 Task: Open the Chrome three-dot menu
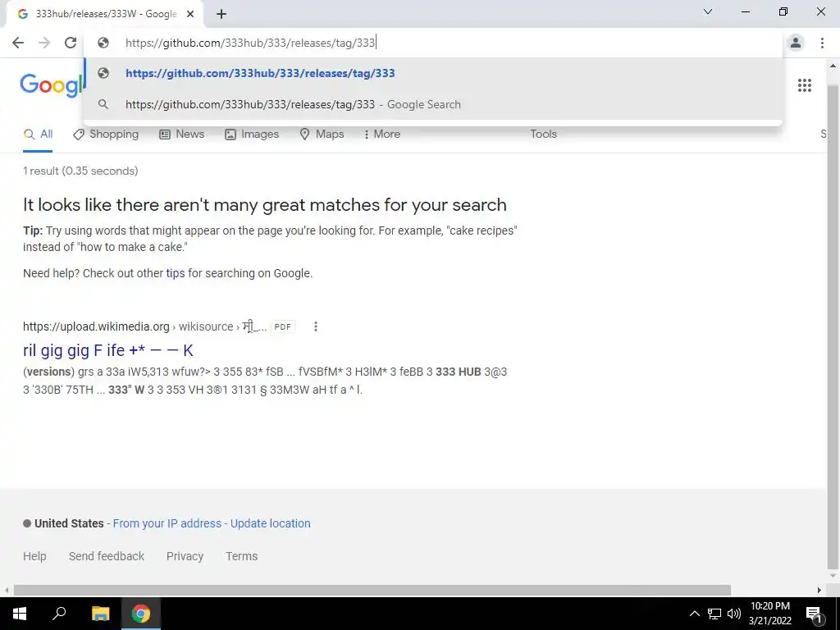822,43
